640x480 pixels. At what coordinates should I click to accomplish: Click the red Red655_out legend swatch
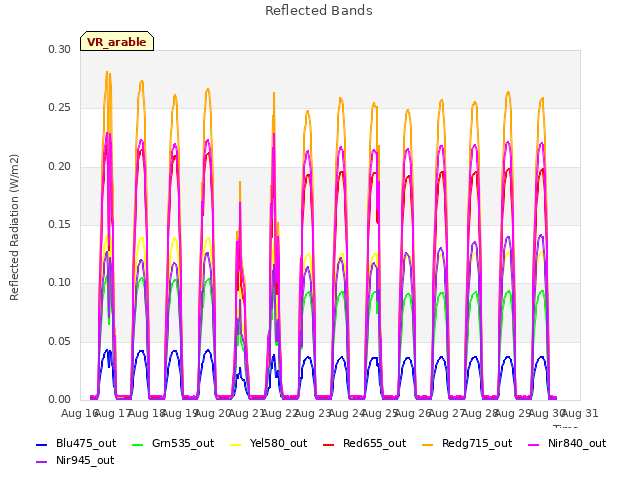tap(329, 444)
